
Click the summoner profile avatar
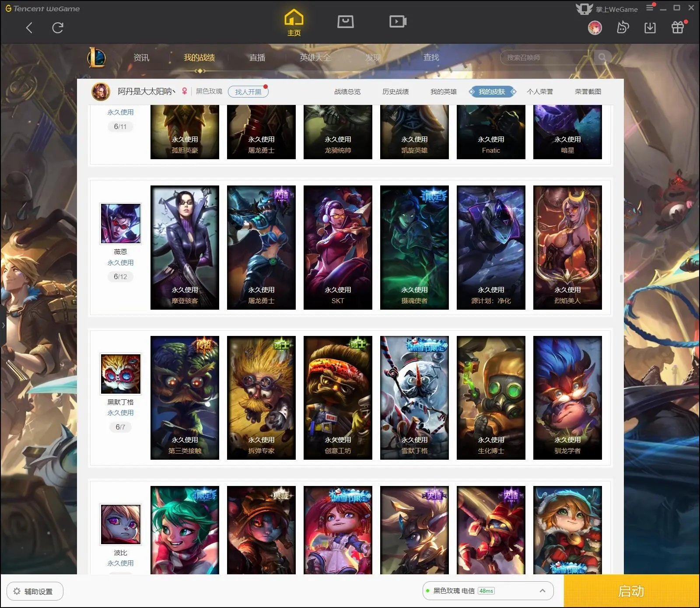click(101, 91)
